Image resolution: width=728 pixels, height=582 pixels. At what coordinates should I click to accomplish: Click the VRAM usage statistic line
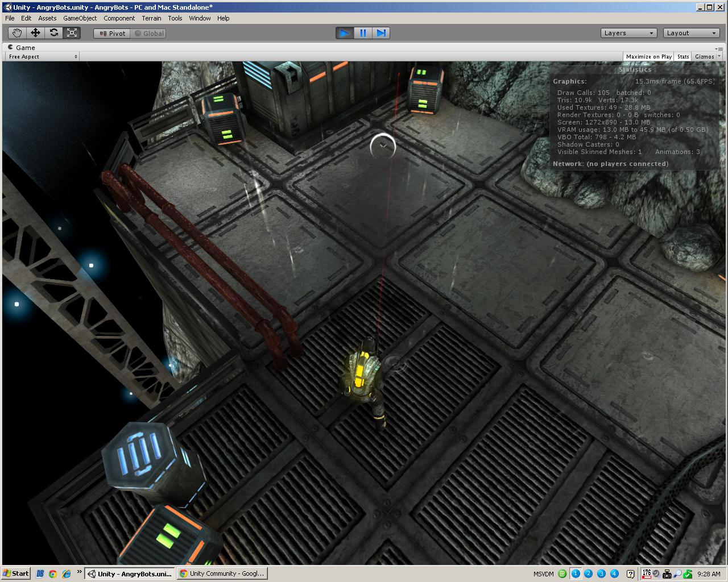click(632, 130)
